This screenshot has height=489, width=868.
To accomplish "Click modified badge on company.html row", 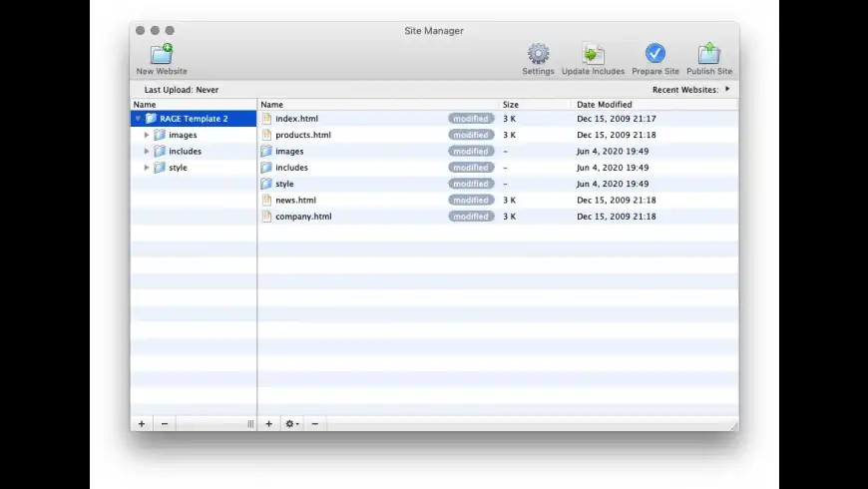I will tap(471, 216).
